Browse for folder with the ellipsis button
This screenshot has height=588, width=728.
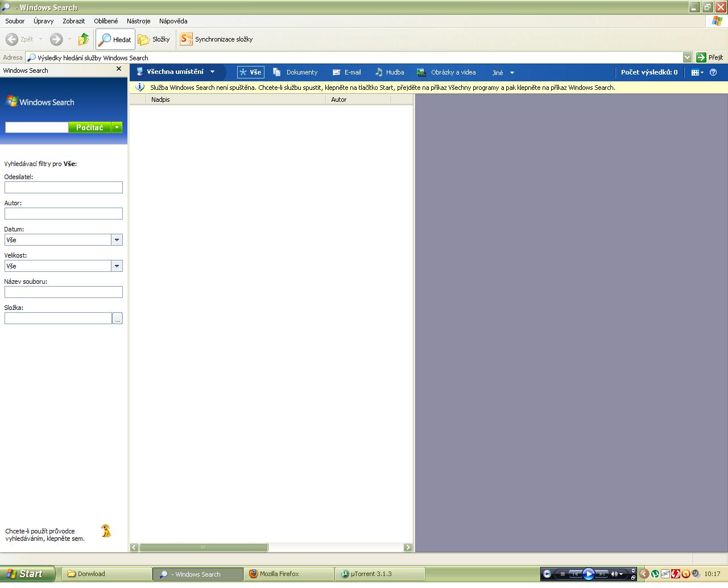tap(118, 318)
